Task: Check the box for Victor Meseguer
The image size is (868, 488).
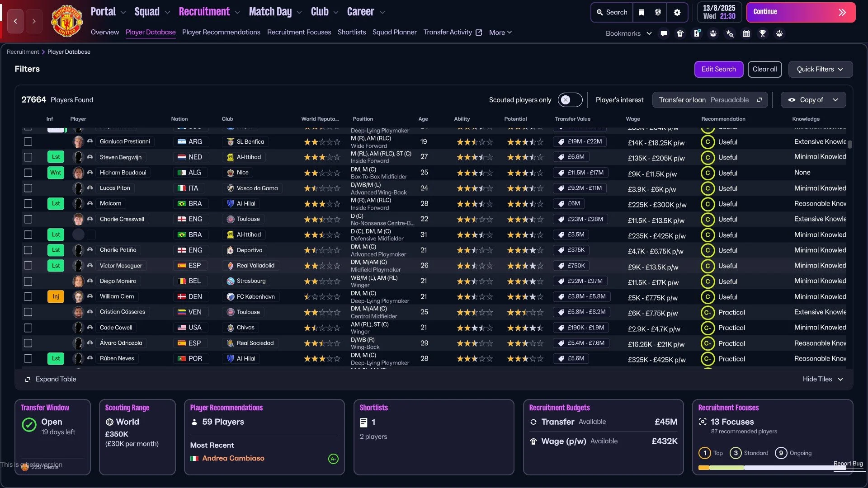Action: (x=28, y=266)
